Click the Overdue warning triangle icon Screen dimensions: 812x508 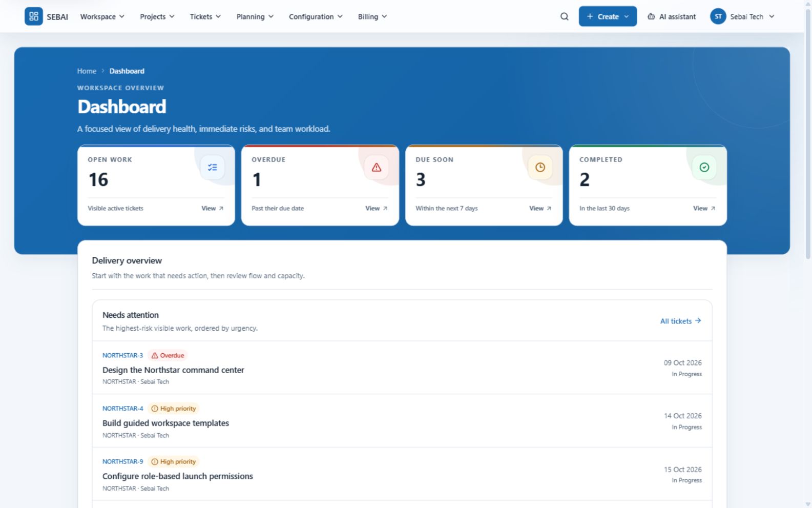coord(377,168)
